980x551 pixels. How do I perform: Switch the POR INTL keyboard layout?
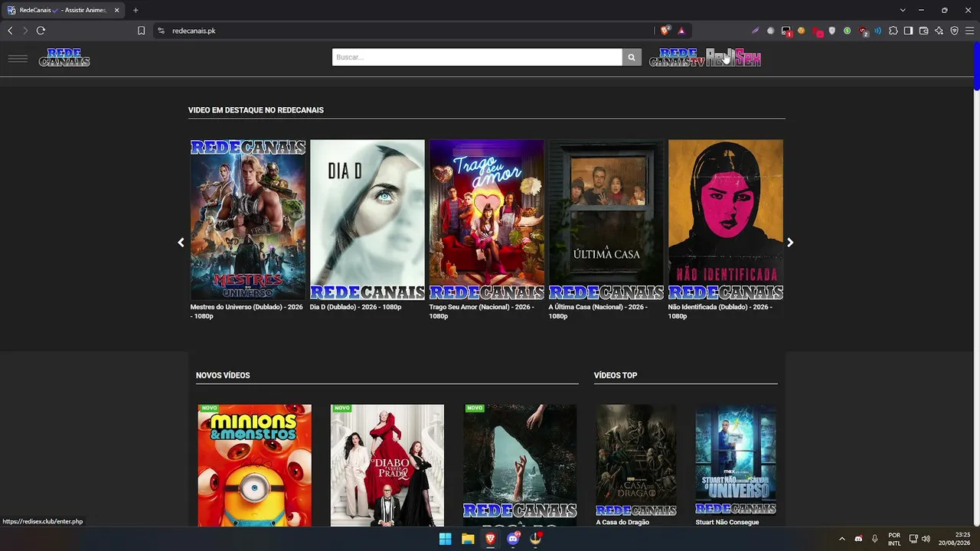[894, 539]
